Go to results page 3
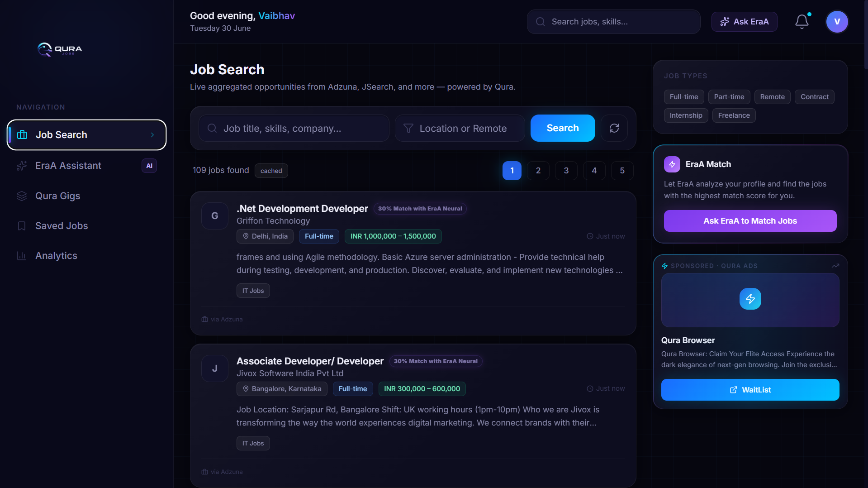868x488 pixels. click(x=566, y=171)
